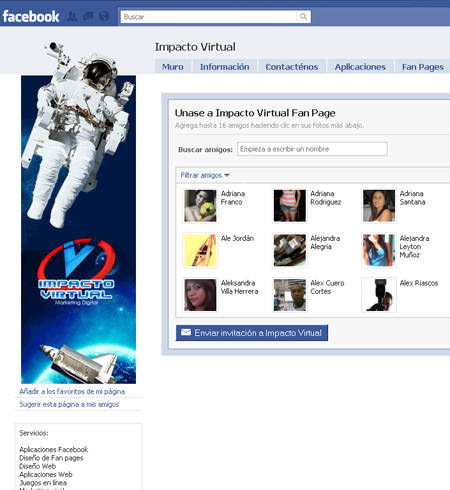Click the name text Ale Jordán
Image resolution: width=450 pixels, height=490 pixels.
[x=237, y=238]
